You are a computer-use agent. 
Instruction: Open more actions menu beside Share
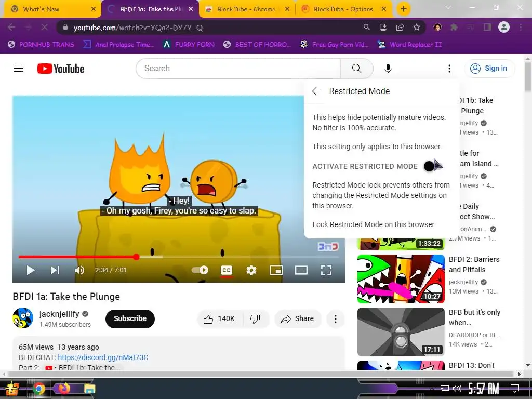point(336,318)
